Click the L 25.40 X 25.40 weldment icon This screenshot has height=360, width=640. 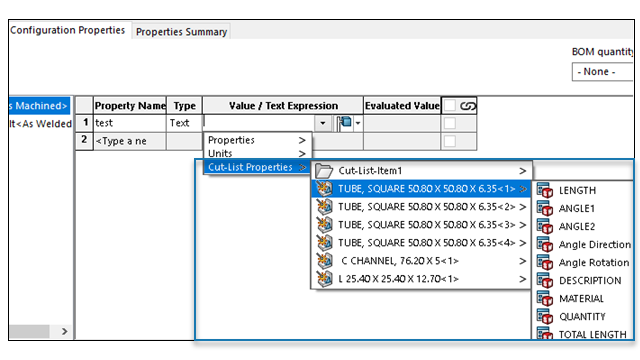point(324,279)
